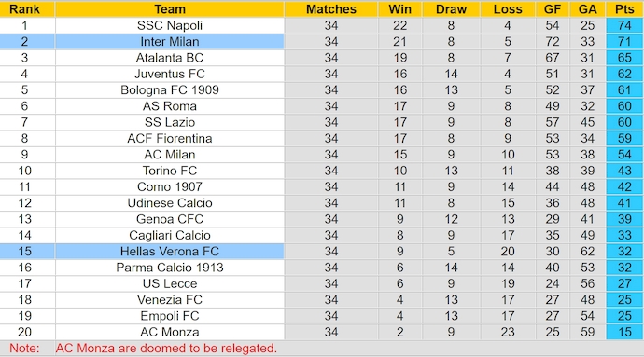Viewport: 644px width, 357px height.
Task: Click the Atalanta BC team cell
Action: [170, 58]
